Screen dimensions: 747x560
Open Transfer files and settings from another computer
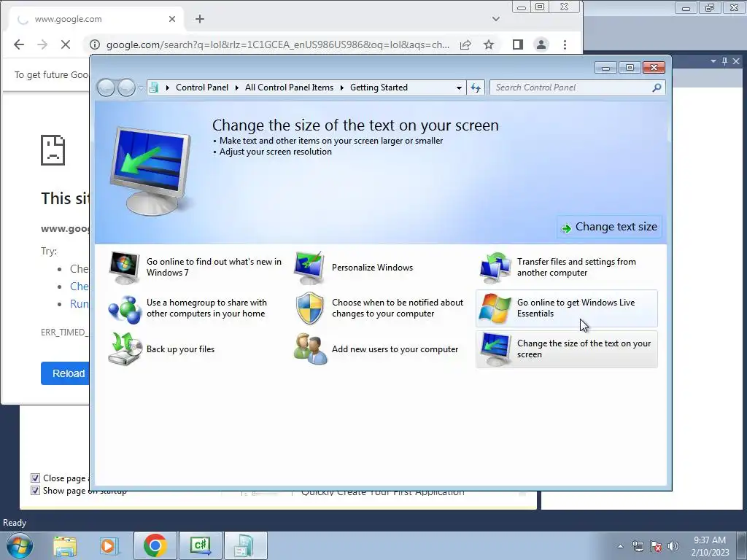[x=566, y=267]
